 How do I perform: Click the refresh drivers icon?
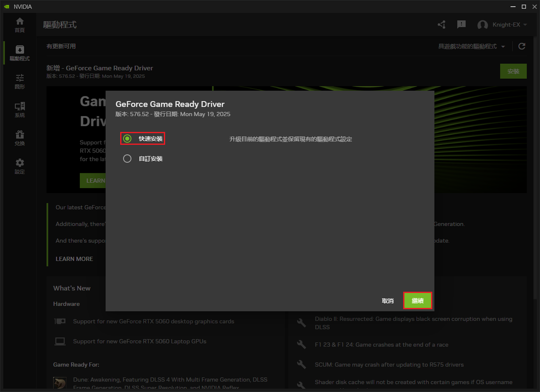pos(522,46)
